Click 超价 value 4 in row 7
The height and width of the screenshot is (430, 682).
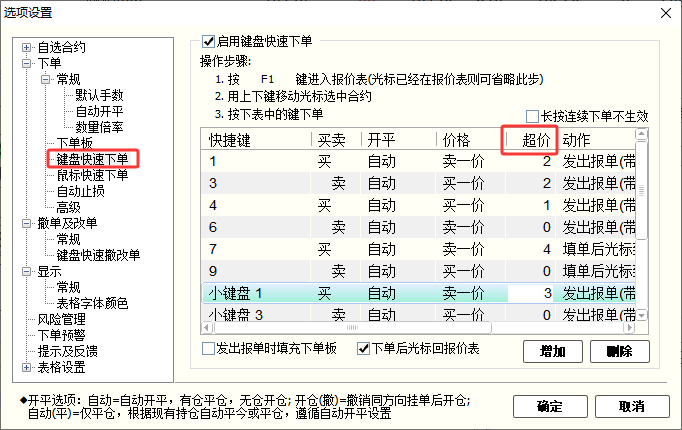[547, 249]
